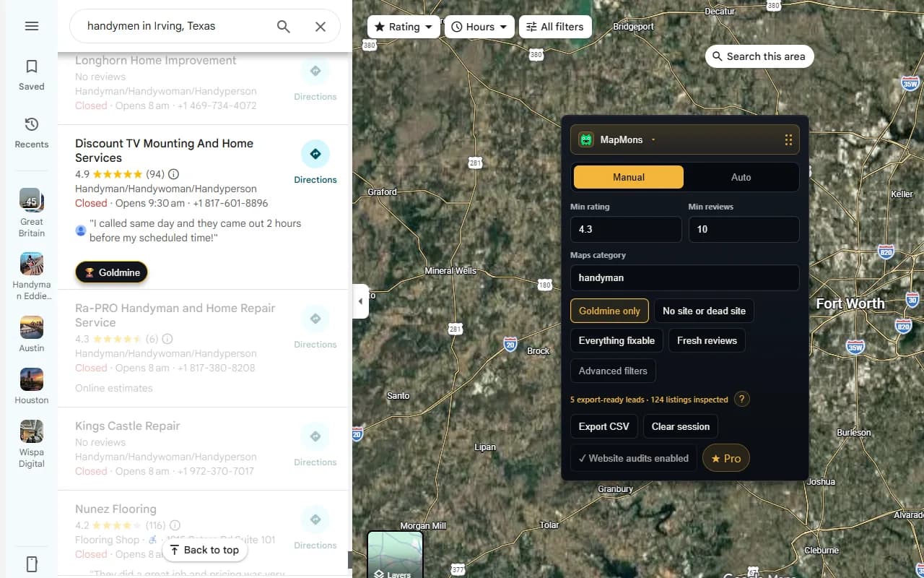Open Nunez Flooring listing
The image size is (924, 578).
point(115,509)
